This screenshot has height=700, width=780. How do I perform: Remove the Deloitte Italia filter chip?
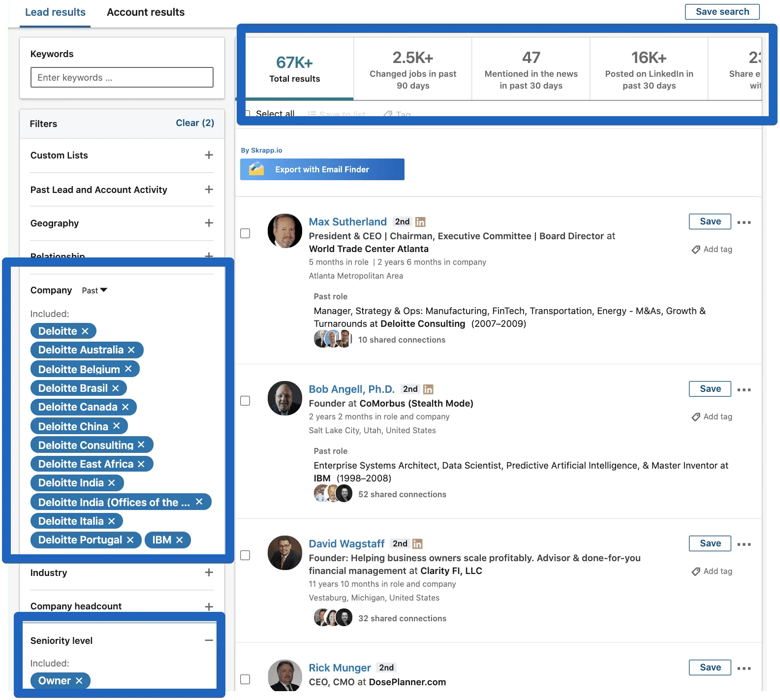pos(111,521)
